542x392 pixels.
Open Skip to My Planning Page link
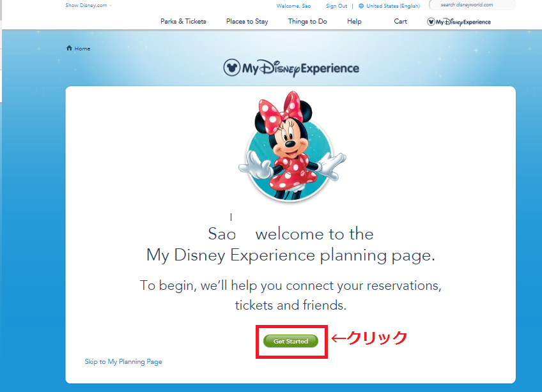coord(123,361)
